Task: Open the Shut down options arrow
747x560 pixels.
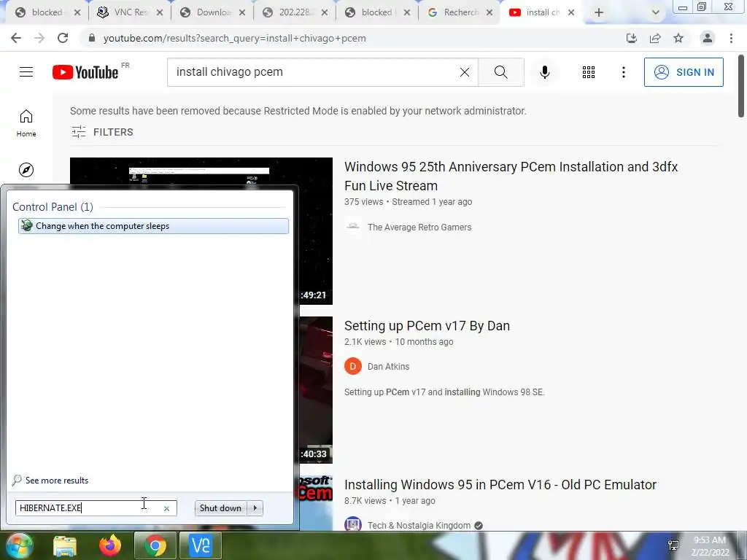Action: pyautogui.click(x=255, y=508)
